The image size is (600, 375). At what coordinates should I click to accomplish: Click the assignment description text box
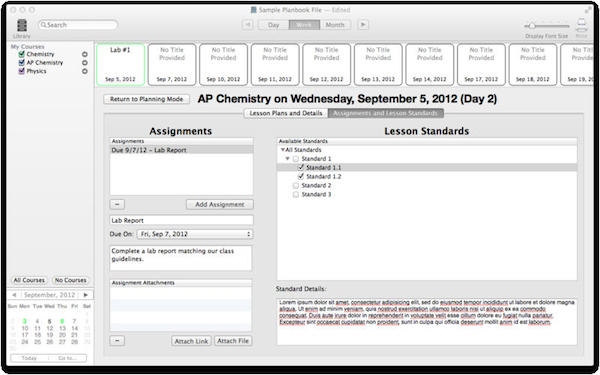pos(181,258)
